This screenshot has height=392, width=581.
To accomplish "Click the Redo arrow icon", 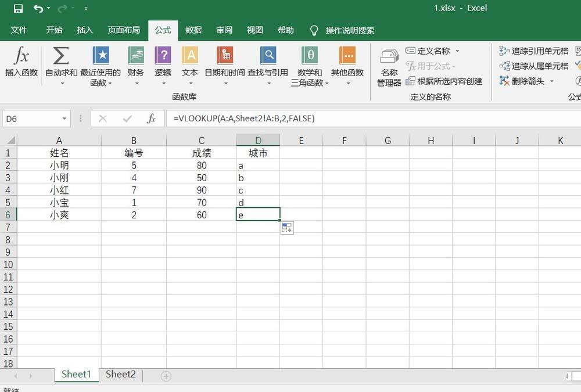I will pos(63,8).
